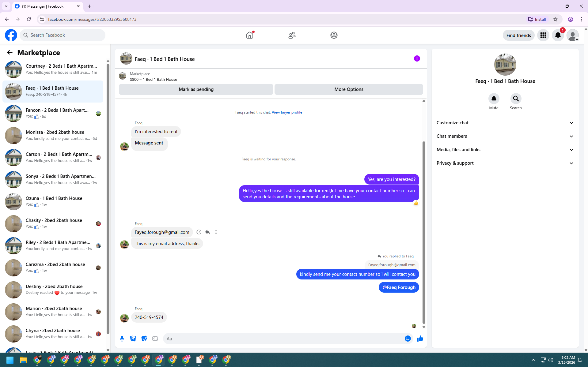The height and width of the screenshot is (367, 588).
Task: Open Sonya 2 Beds 1 Bath chat
Action: point(53,180)
